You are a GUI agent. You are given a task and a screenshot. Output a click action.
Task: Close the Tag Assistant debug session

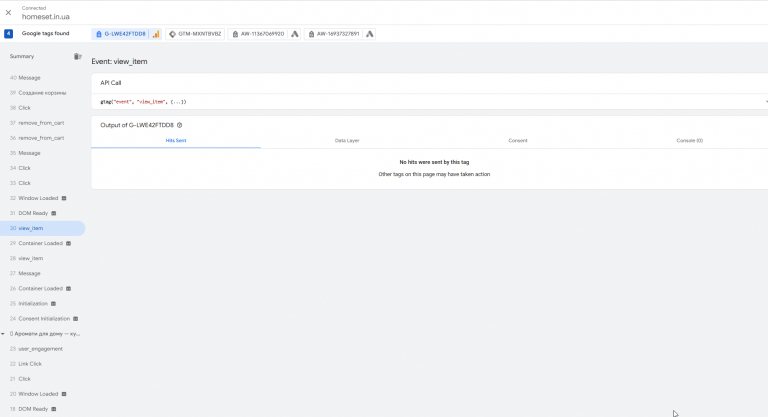(8, 13)
